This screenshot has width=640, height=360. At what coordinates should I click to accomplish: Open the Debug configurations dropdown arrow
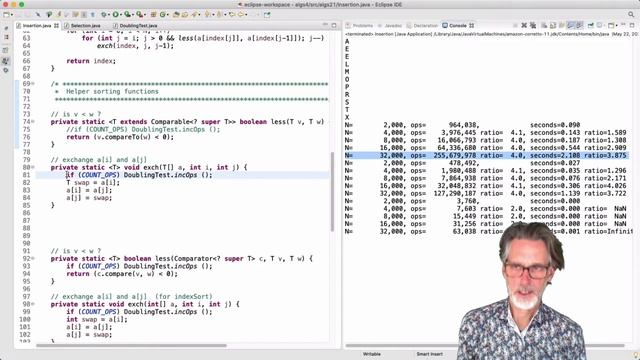coord(109,15)
